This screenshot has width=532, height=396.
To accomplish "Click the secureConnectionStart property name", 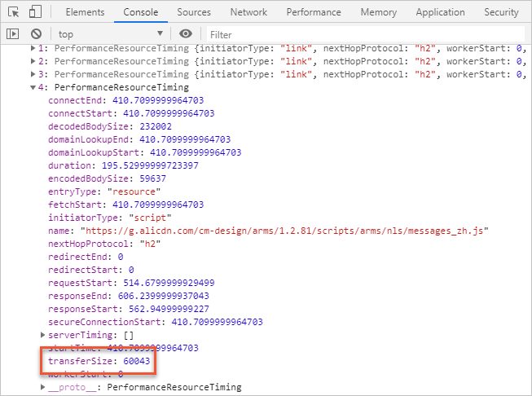I will pos(104,322).
